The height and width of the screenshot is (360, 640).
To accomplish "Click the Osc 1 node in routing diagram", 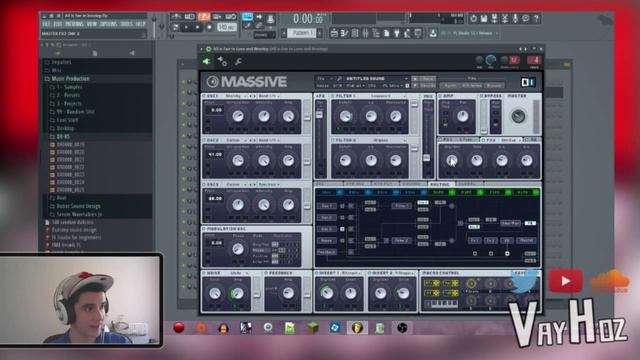I will click(x=326, y=206).
